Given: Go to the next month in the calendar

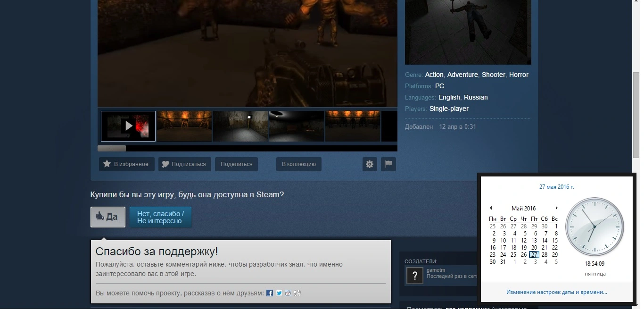Looking at the screenshot, I should tap(557, 208).
